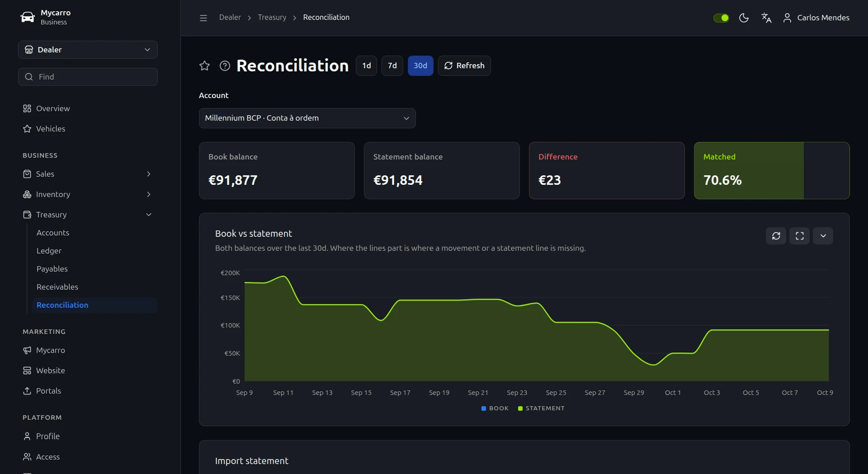Open Accounts under Treasury
Image resolution: width=868 pixels, height=474 pixels.
(x=53, y=233)
